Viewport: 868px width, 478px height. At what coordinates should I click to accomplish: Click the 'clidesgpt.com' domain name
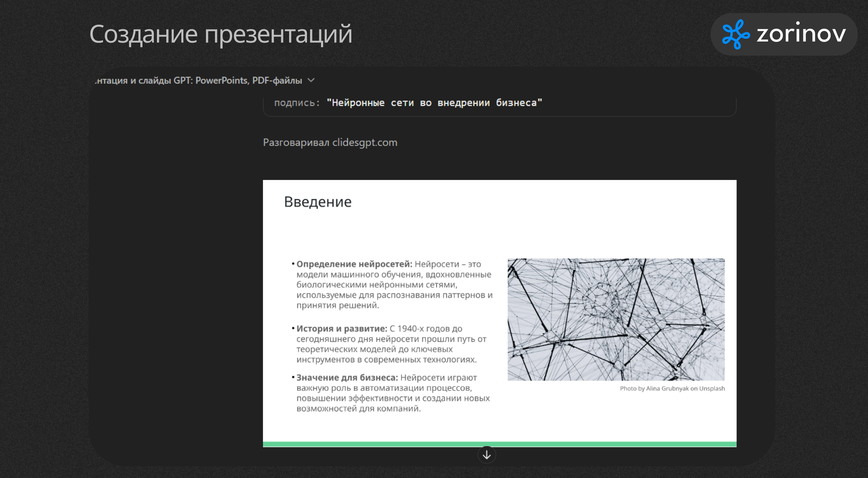[x=365, y=143]
